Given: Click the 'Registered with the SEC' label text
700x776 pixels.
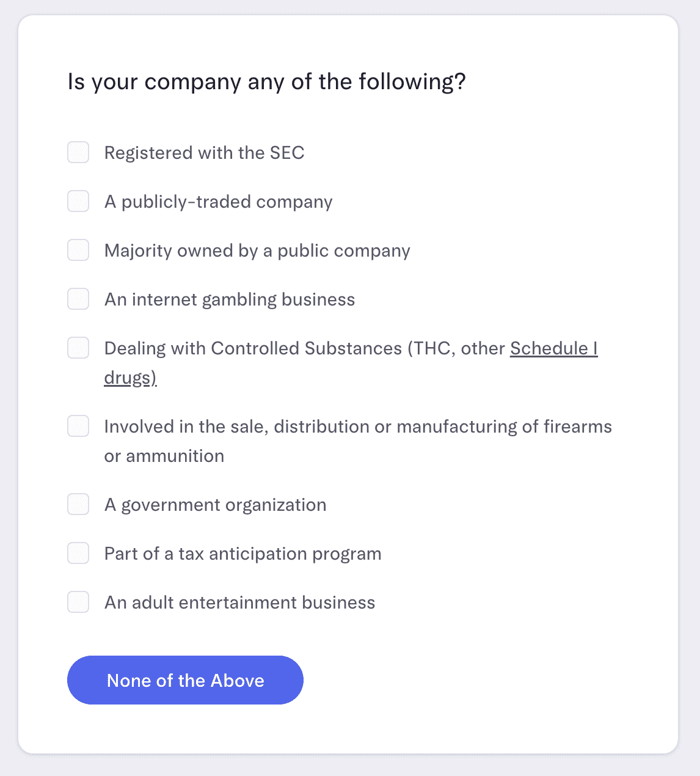Looking at the screenshot, I should click(x=204, y=153).
